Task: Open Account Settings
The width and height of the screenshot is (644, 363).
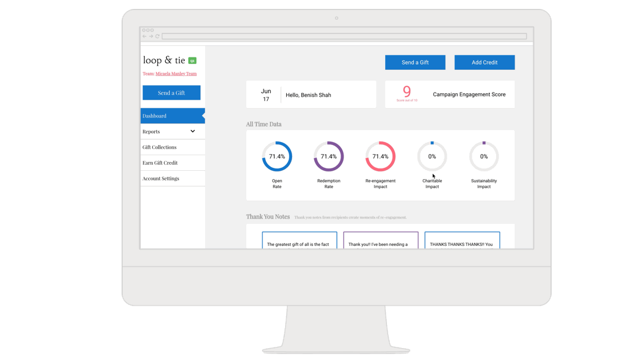Action: (x=172, y=179)
